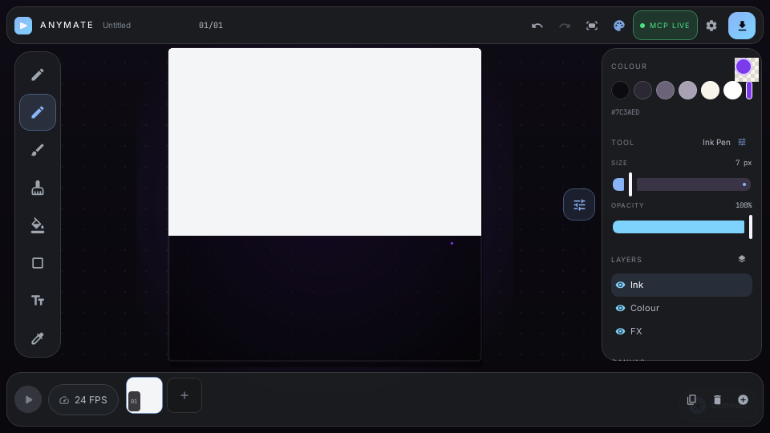Select the Text tool

point(37,300)
